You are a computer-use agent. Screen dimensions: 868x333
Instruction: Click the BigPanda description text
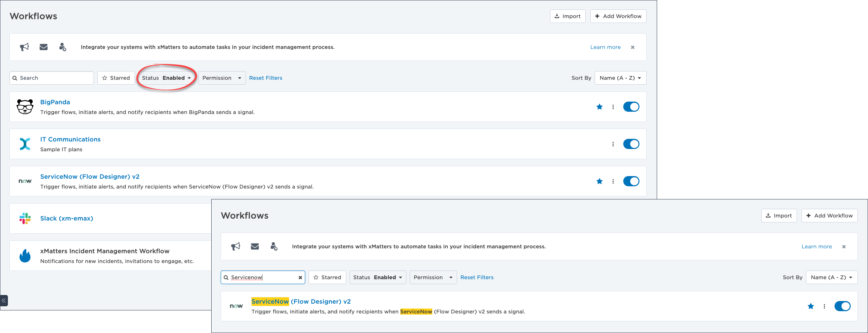147,112
